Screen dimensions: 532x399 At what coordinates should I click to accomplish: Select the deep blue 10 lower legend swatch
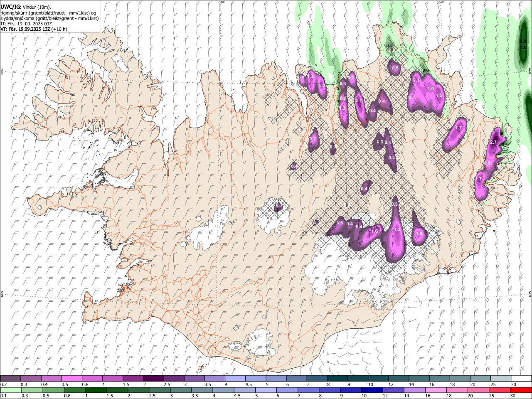pos(371,390)
